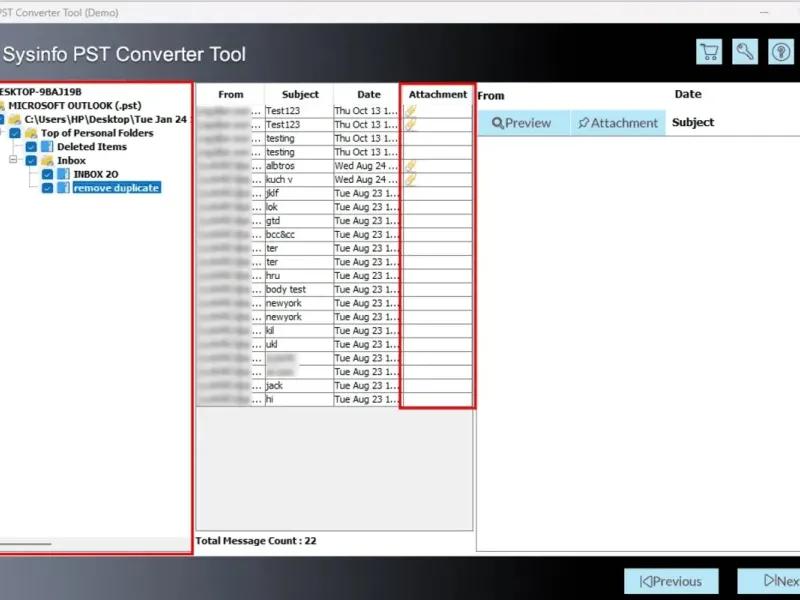The image size is (800, 600).
Task: Select the MICROSOFT OUTLOOK (.pst) node
Action: pos(74,106)
